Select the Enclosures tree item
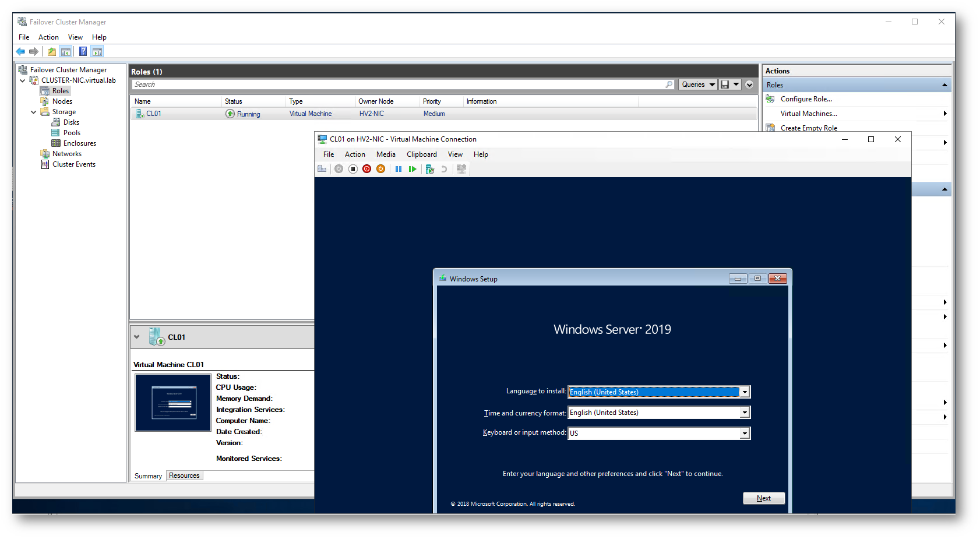Viewport: 980px width, 539px height. point(80,143)
